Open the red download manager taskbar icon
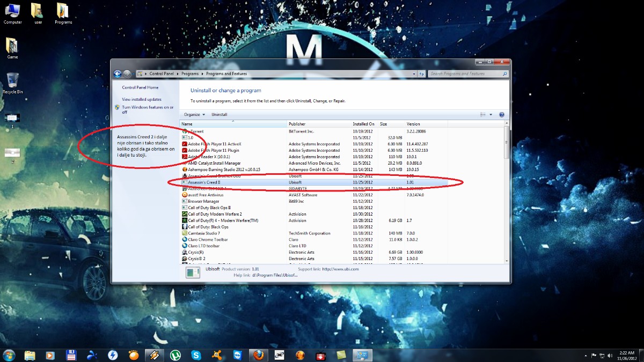Viewport: 644px width, 362px height. 320,355
